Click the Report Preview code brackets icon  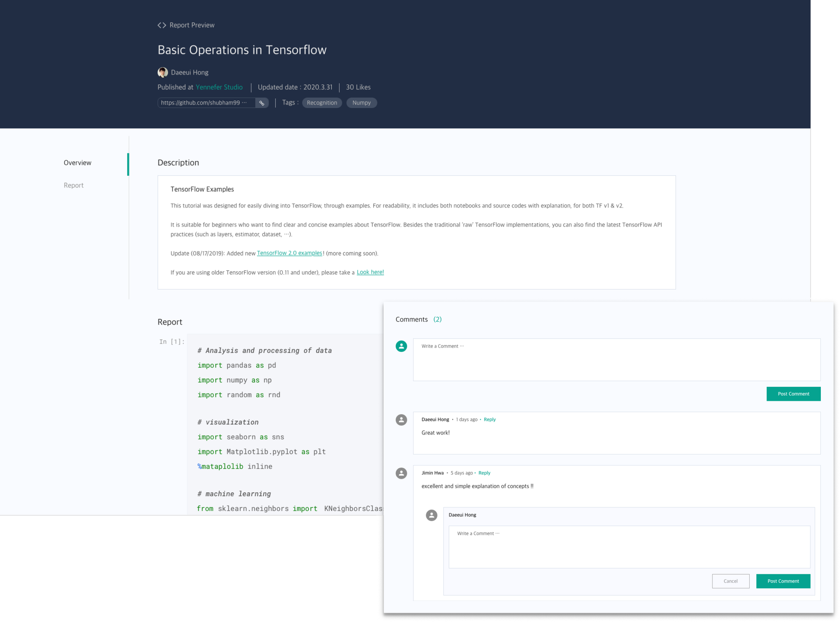[162, 25]
